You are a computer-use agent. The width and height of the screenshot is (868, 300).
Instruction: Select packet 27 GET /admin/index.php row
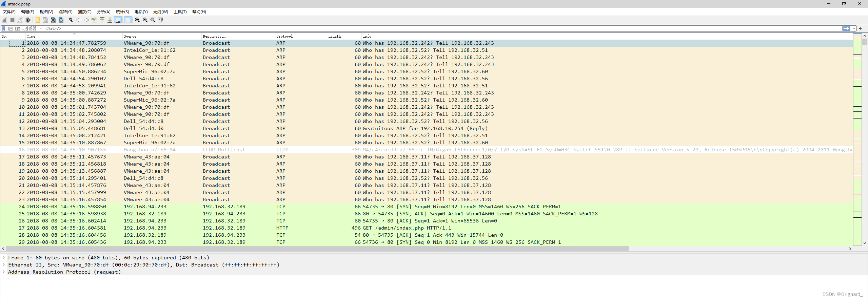427,228
